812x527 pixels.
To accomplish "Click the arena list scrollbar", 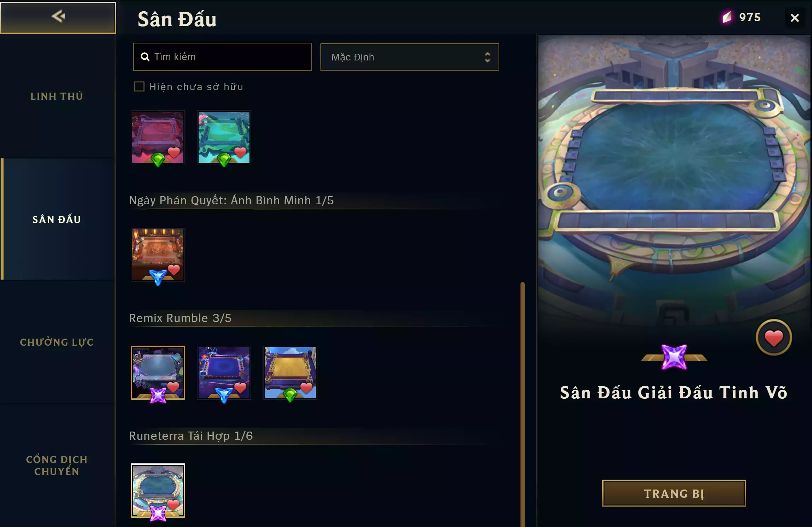I will coord(522,404).
